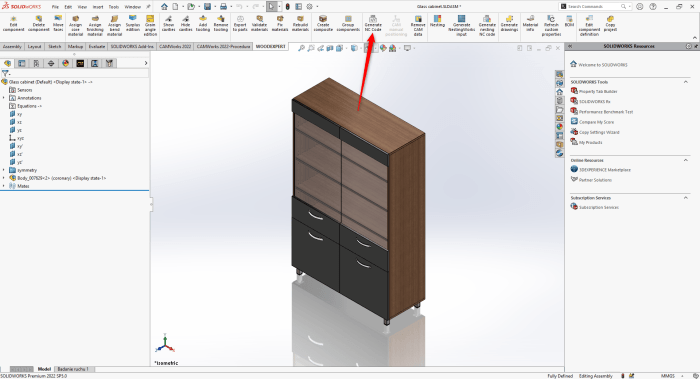Click the Show cavities icon
This screenshot has height=379, width=700.
[x=168, y=24]
